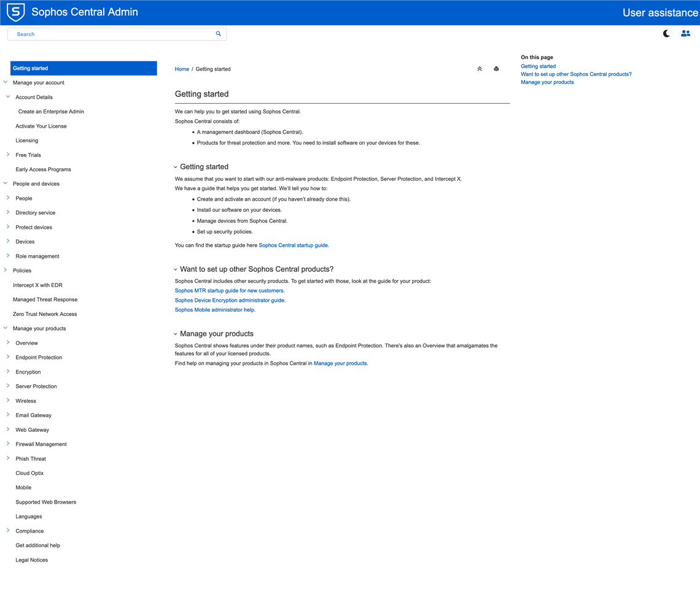The width and height of the screenshot is (700, 589).
Task: Click into the Search input field
Action: [x=117, y=34]
